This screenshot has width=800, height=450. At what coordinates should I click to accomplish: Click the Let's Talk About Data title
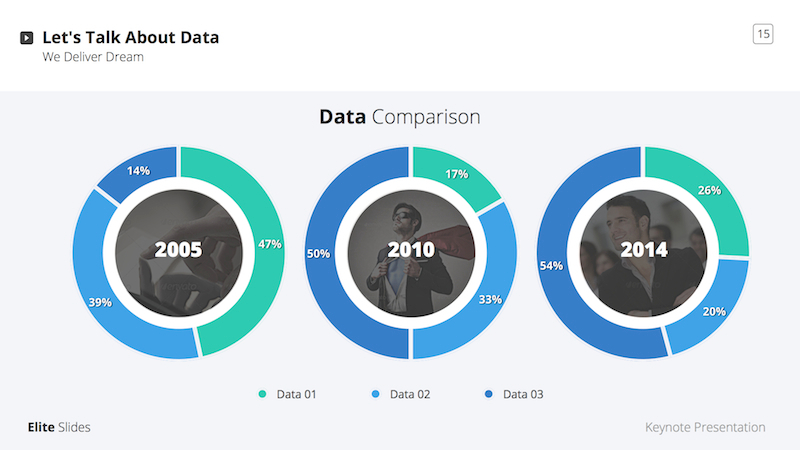tap(131, 38)
